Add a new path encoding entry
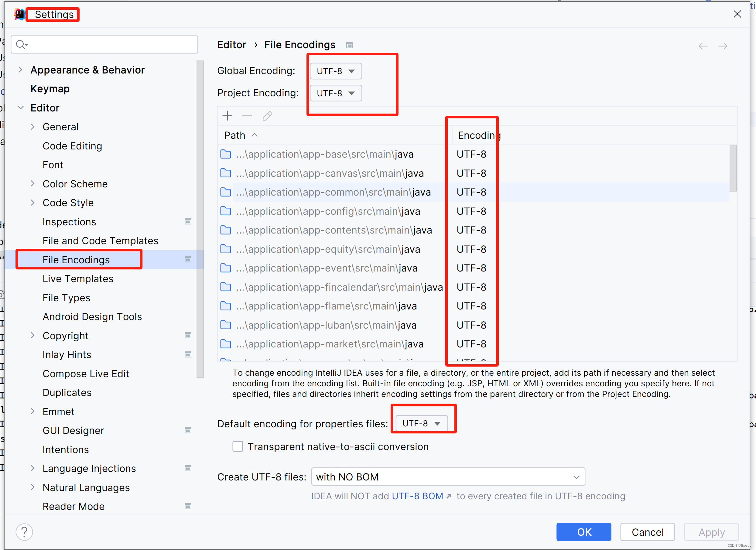This screenshot has height=550, width=756. (x=227, y=116)
